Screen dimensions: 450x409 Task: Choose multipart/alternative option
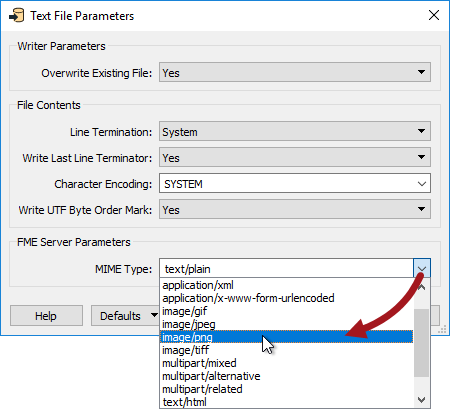pyautogui.click(x=286, y=376)
